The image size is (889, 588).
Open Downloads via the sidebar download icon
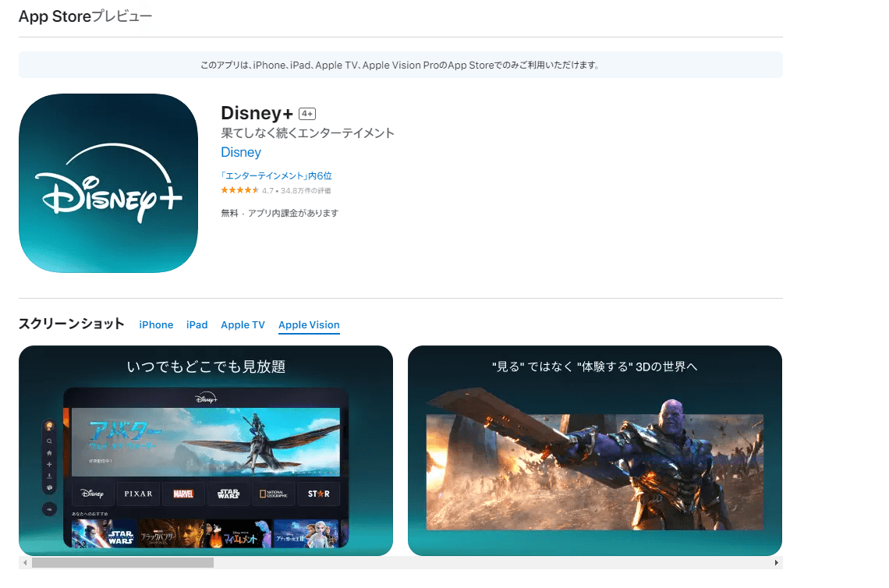point(49,476)
